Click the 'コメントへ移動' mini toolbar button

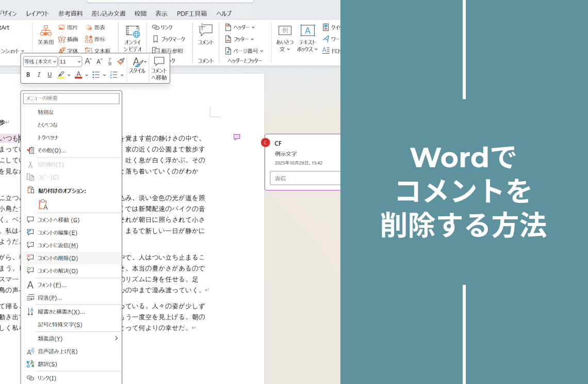[x=159, y=68]
